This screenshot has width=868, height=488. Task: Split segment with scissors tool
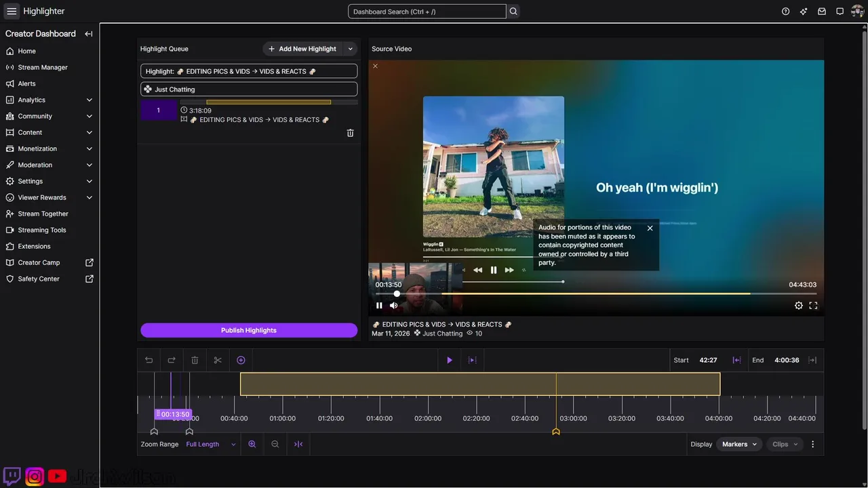point(218,360)
